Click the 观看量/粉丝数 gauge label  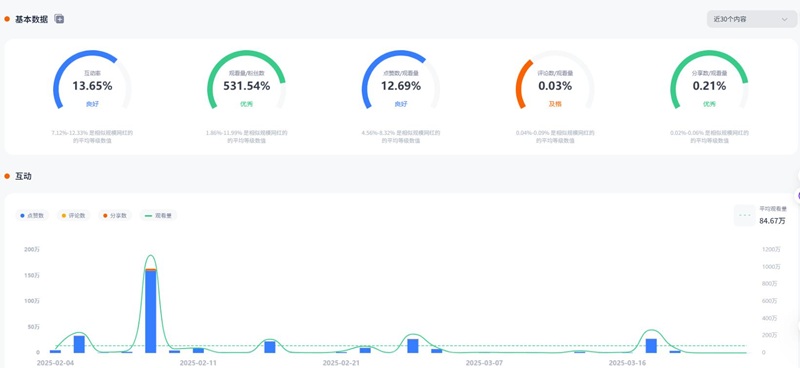246,73
